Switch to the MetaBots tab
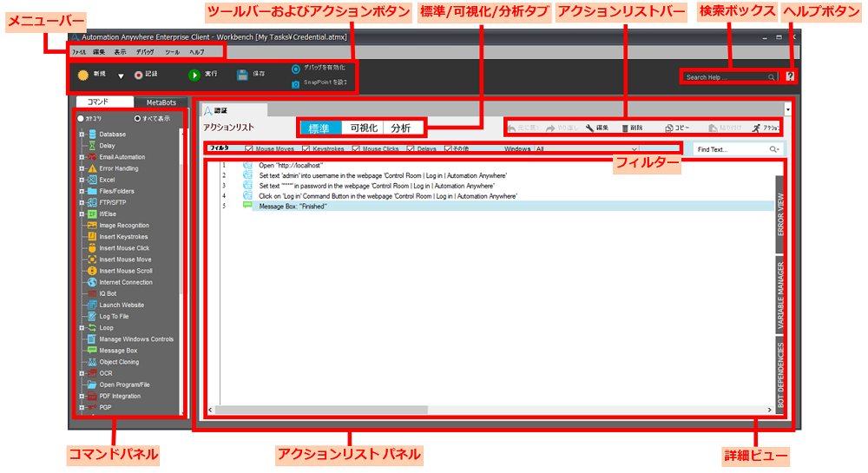 point(161,102)
